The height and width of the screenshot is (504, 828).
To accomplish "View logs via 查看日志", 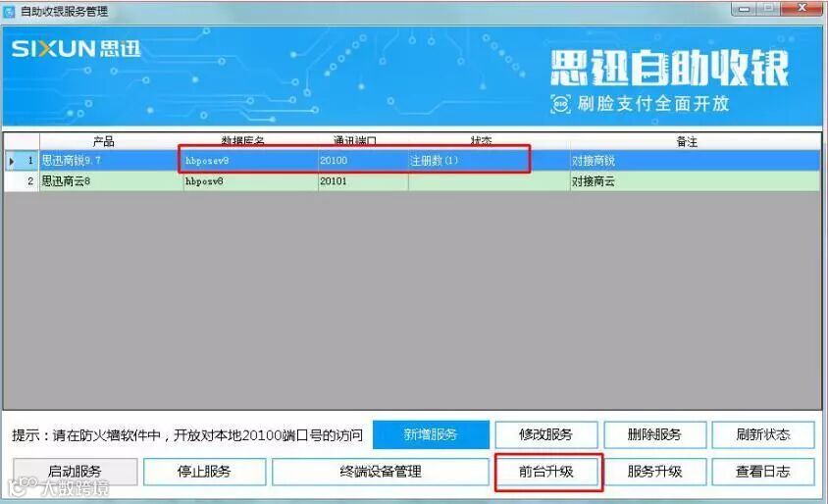I will click(x=763, y=471).
